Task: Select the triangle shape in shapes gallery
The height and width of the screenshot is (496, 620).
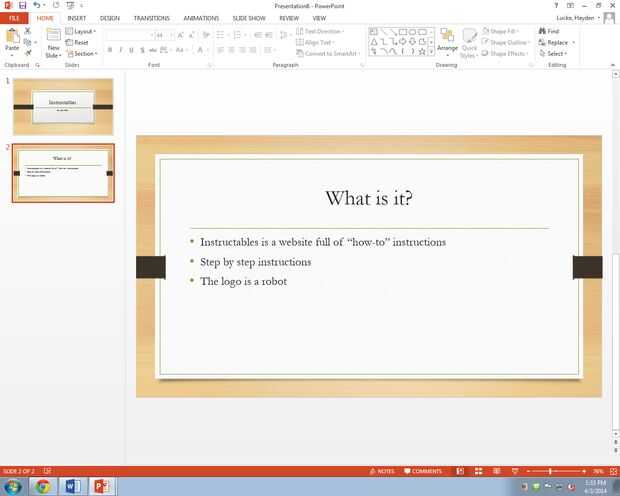Action: coord(374,42)
